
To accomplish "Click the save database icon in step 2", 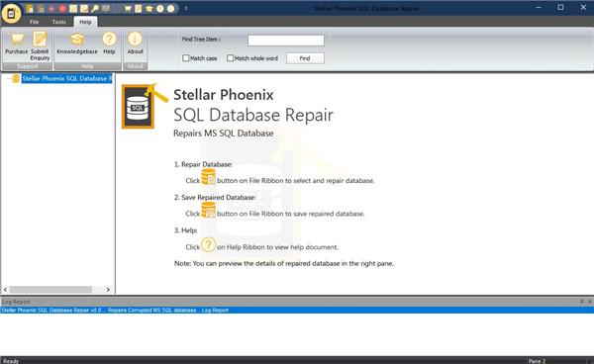I will [x=208, y=210].
